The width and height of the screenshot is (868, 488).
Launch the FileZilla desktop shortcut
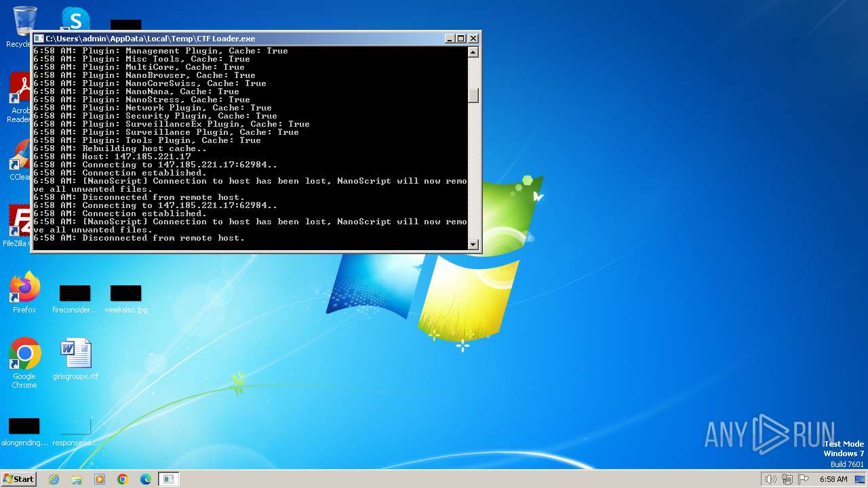[19, 225]
